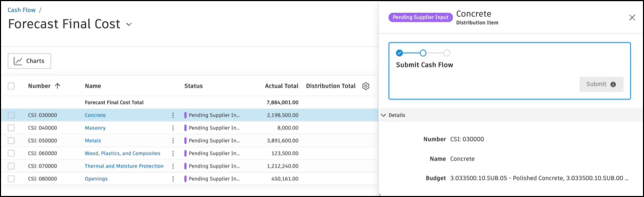Screen dimensions: 644x197
Task: Open the more-options menu for Openings row
Action: click(173, 179)
